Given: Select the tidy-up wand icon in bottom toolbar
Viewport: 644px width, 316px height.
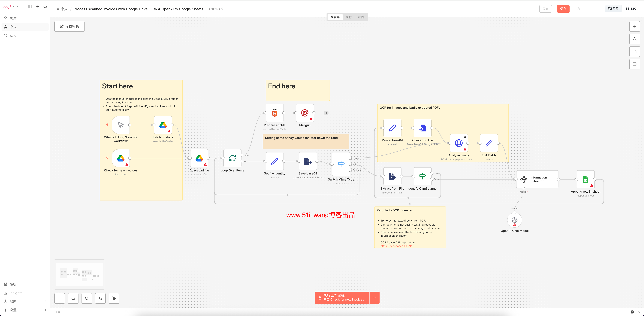Looking at the screenshot, I should pos(114,298).
